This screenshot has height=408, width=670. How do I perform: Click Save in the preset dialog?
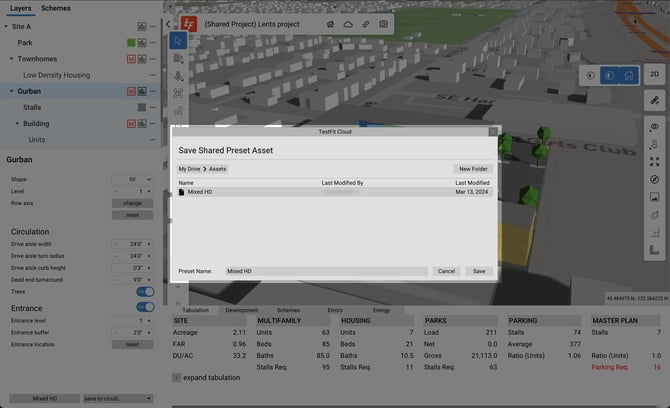(479, 271)
